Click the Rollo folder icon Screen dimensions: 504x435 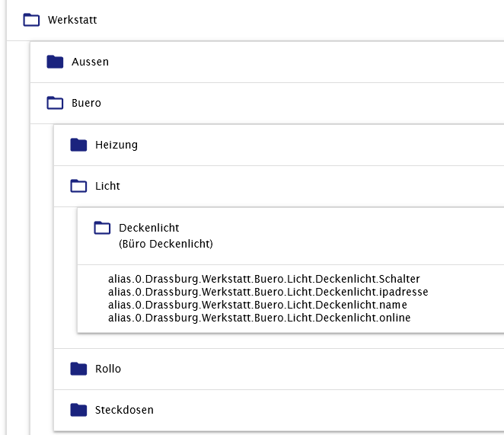click(78, 369)
